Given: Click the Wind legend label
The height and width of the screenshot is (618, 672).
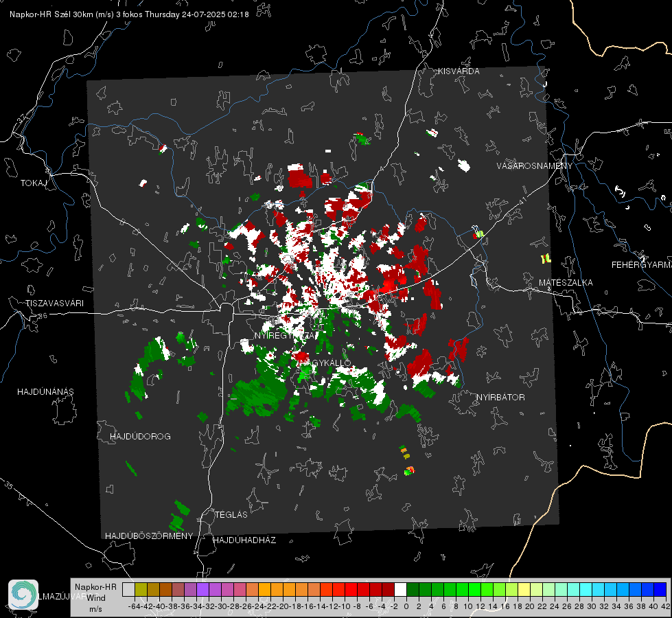Looking at the screenshot, I should [96, 598].
